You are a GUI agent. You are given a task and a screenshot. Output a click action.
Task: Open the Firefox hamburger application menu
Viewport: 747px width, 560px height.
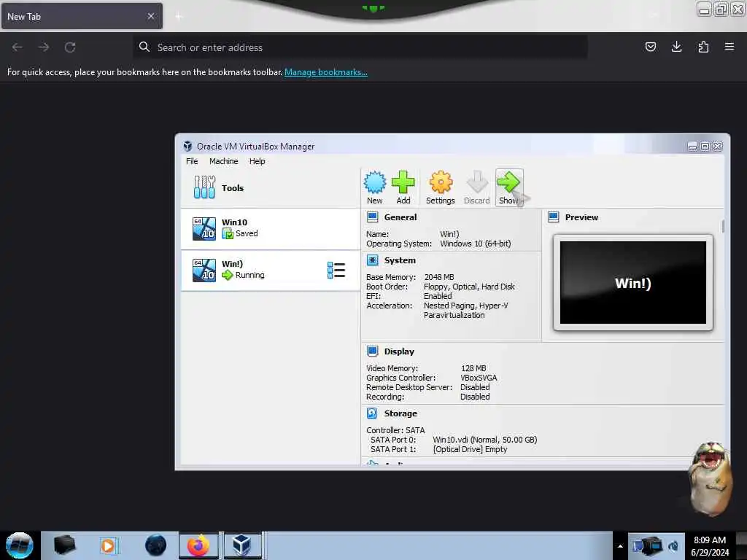click(x=729, y=47)
